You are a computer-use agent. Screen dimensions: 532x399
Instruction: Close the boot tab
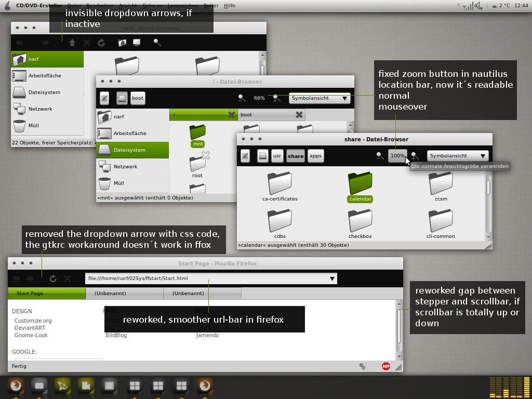299,115
